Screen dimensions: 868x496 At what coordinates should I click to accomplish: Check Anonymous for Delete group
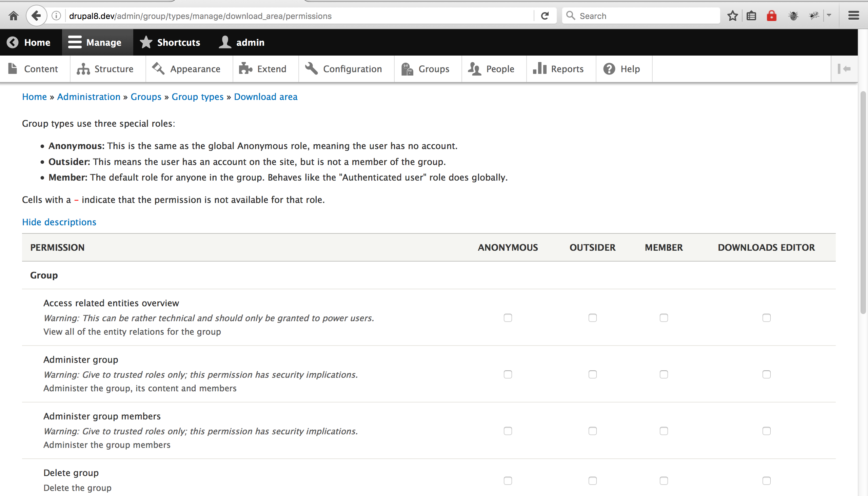pyautogui.click(x=508, y=481)
